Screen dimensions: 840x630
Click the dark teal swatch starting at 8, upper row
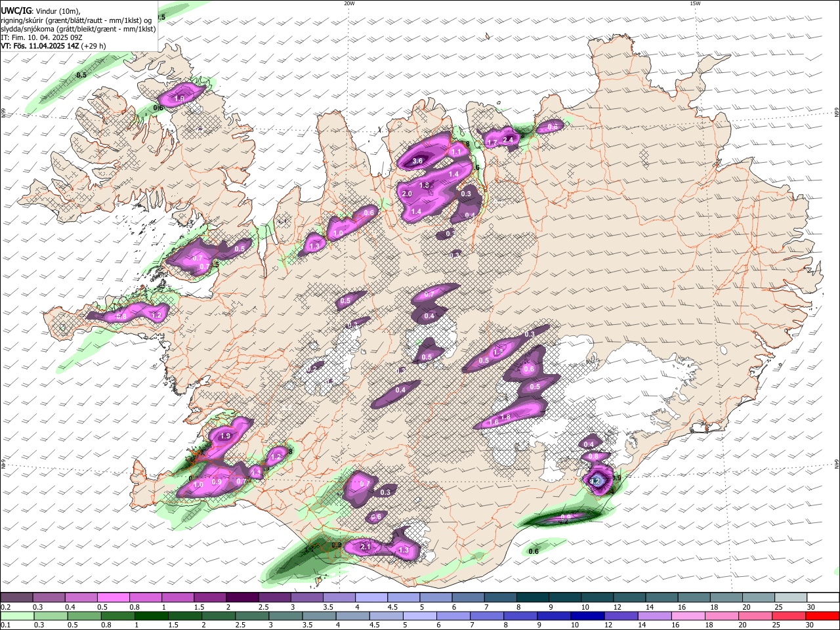(532, 598)
